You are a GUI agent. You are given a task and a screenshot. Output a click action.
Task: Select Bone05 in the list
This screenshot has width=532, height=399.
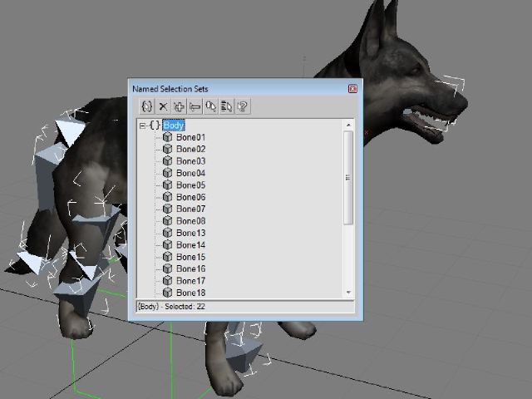(x=190, y=185)
